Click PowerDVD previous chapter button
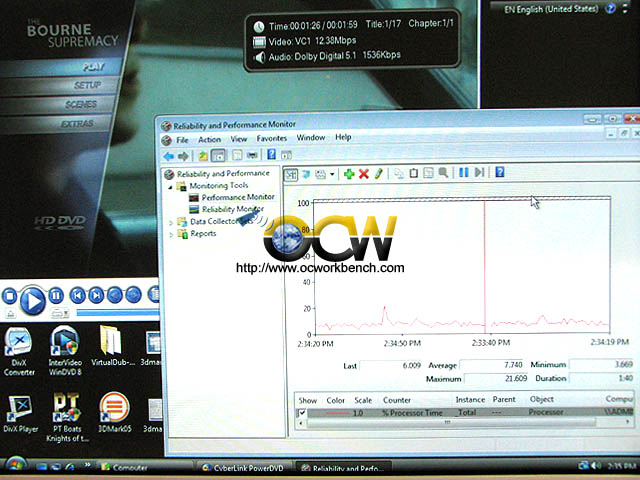 pos(78,295)
